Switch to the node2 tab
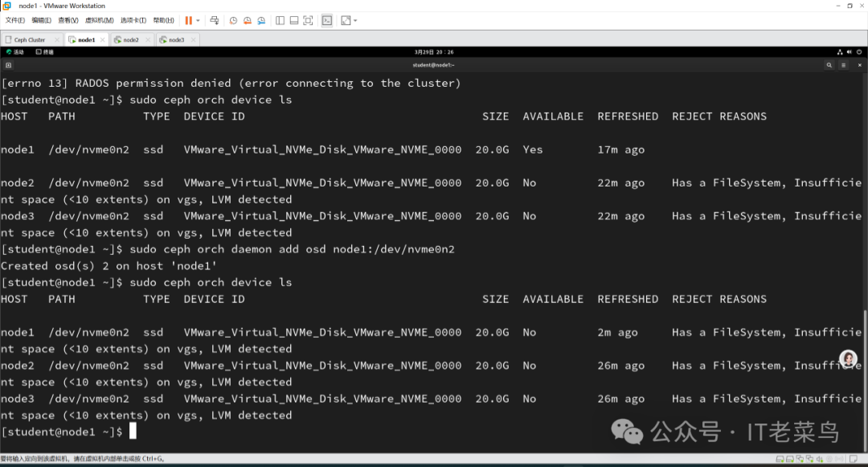Screen dimensions: 868x467 coord(131,40)
